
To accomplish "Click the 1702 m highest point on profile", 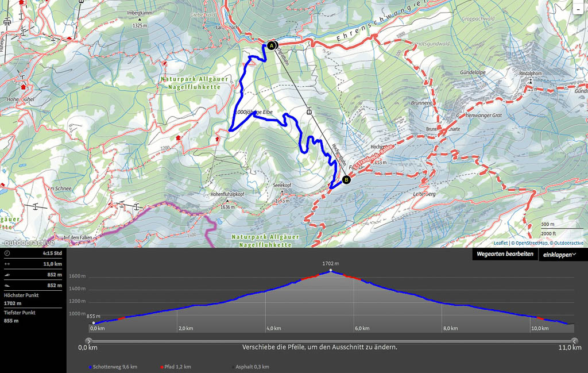I will coord(330,270).
